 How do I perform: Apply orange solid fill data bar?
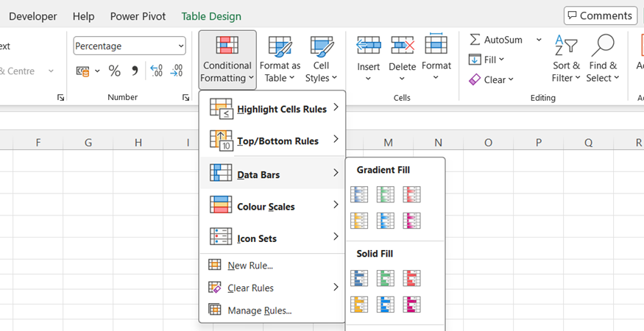[x=359, y=305]
